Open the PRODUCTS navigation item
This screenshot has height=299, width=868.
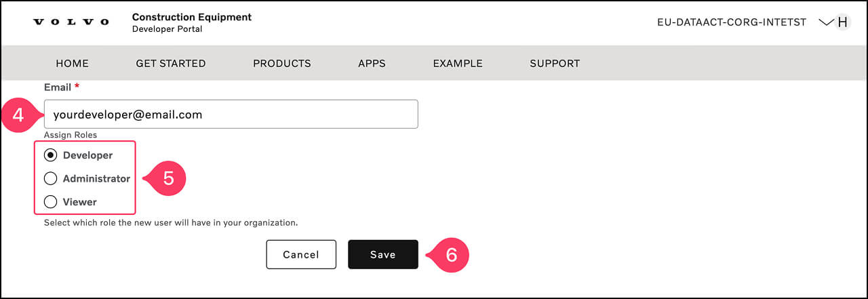click(282, 64)
